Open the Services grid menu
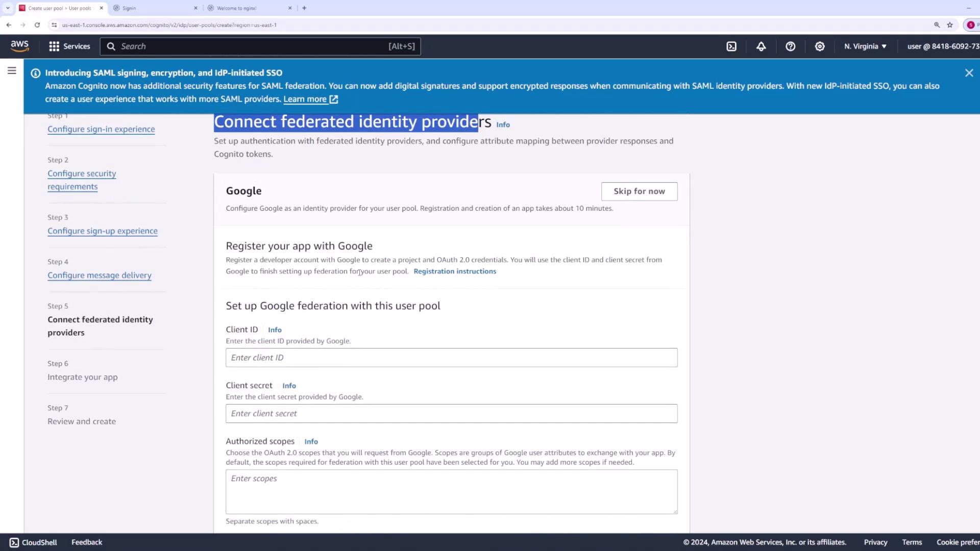This screenshot has width=980, height=551. (x=69, y=46)
